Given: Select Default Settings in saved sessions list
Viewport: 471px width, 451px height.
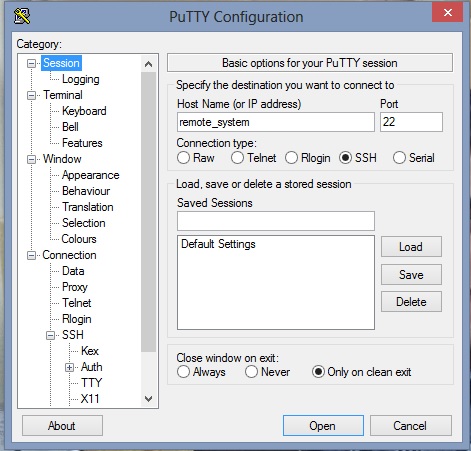Looking at the screenshot, I should (218, 244).
